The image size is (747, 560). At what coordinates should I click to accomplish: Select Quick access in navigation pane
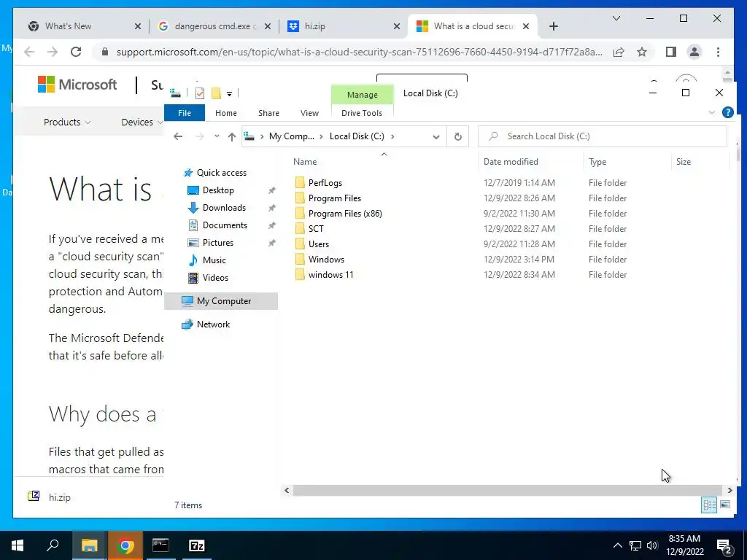tap(222, 173)
